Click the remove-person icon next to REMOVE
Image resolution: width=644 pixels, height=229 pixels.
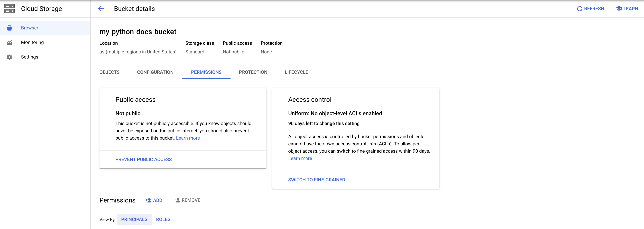(177, 200)
